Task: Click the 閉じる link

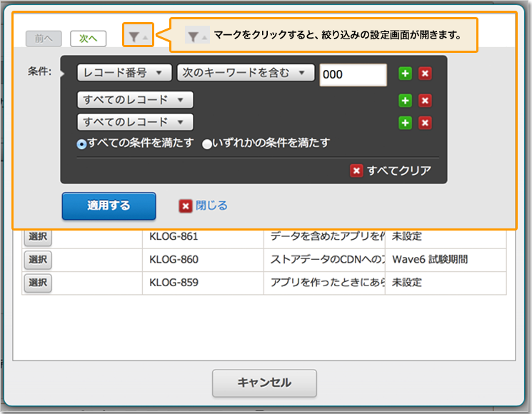Action: click(x=211, y=206)
